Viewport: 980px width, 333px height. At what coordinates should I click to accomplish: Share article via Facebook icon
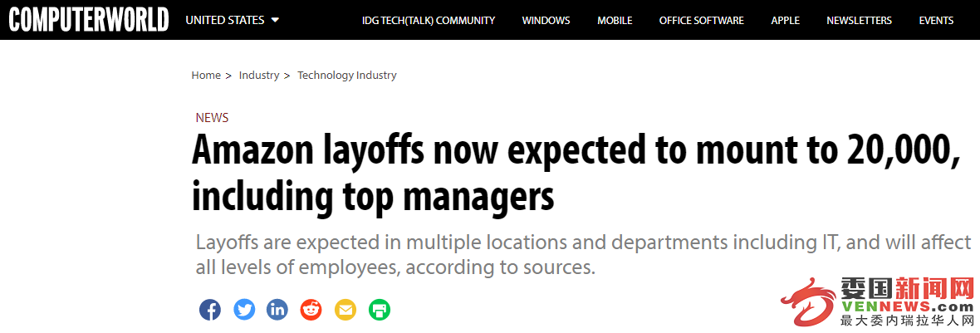click(210, 309)
